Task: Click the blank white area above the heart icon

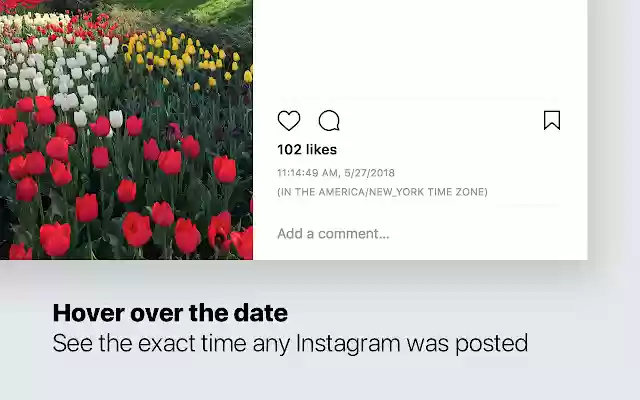Action: (x=420, y=50)
